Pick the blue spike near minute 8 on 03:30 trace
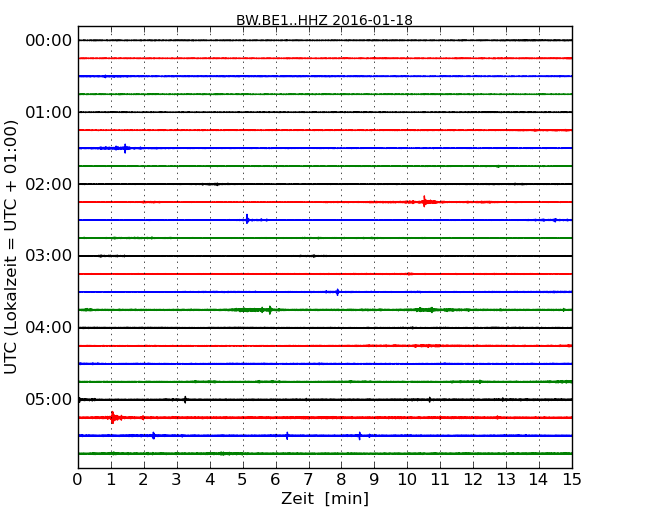 pos(337,292)
